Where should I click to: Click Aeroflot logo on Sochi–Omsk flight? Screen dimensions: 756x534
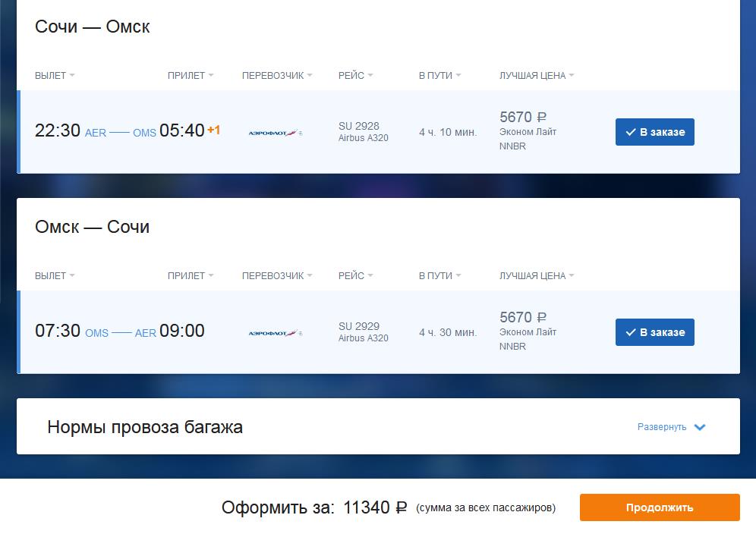pos(276,133)
